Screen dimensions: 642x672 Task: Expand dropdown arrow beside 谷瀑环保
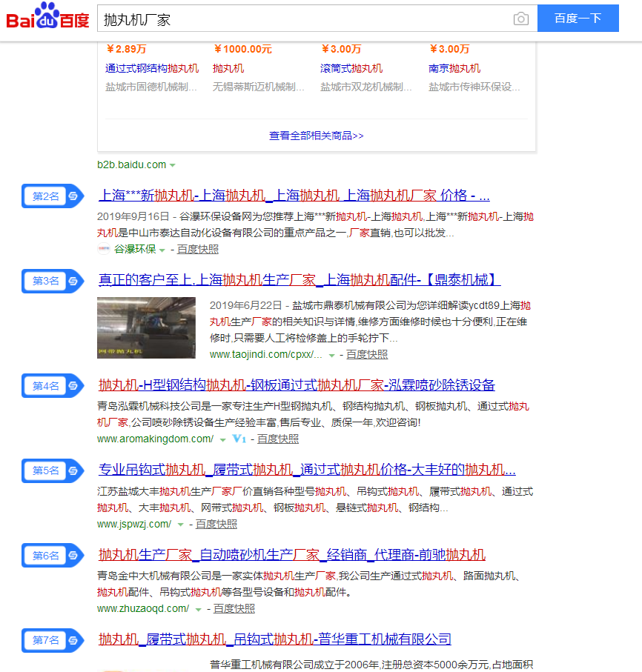pos(162,250)
